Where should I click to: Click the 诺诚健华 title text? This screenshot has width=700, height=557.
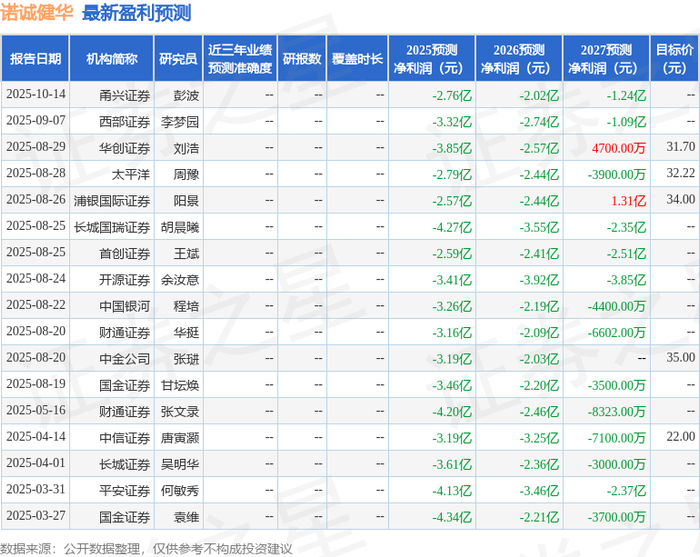tap(37, 12)
